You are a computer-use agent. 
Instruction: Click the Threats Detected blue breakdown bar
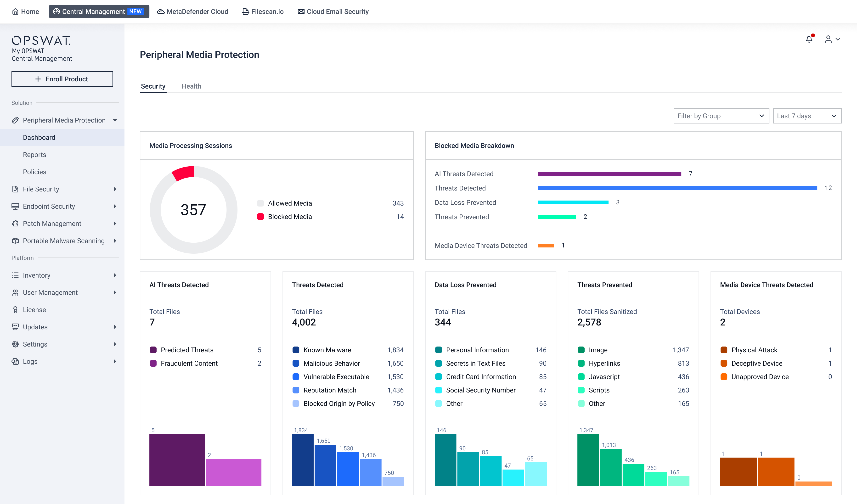(x=677, y=188)
